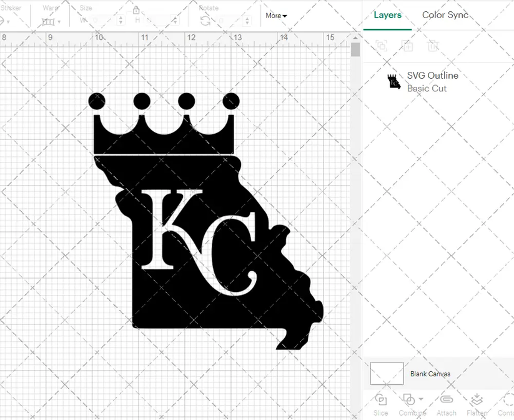Switch to the Color Sync tab
This screenshot has height=420, width=514.
click(445, 14)
